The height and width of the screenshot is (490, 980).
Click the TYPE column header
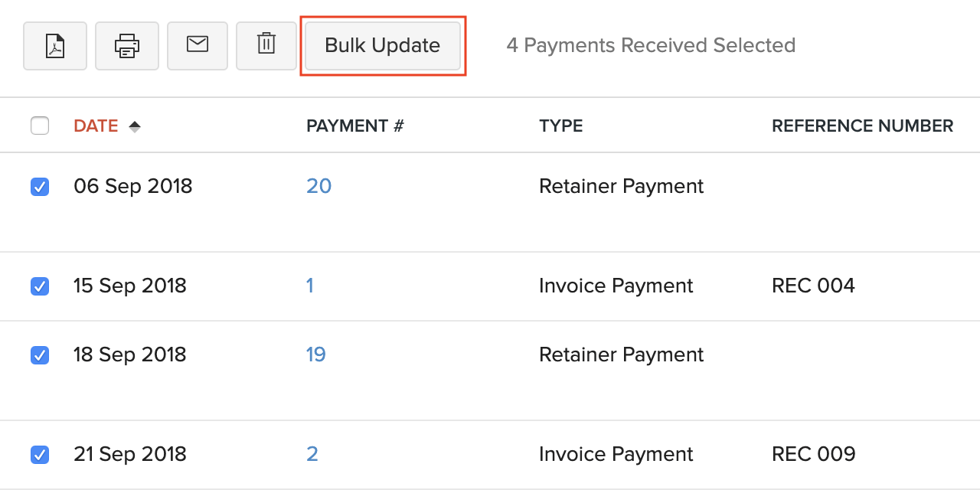point(560,126)
